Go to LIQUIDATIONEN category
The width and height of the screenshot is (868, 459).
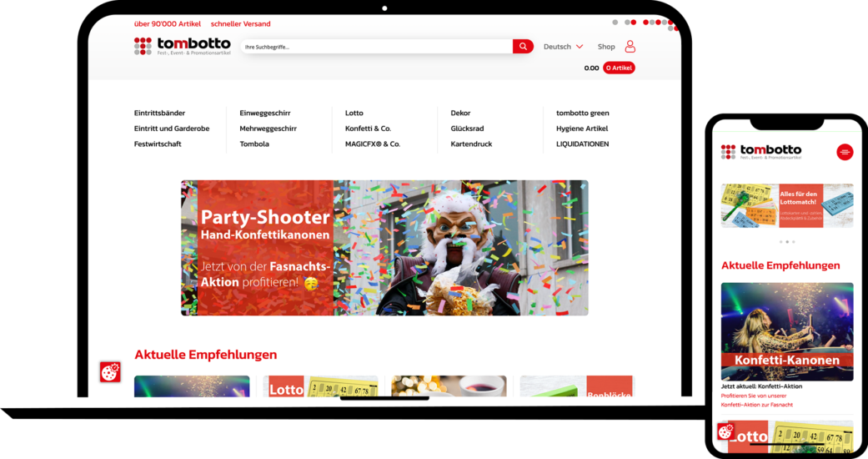point(582,144)
